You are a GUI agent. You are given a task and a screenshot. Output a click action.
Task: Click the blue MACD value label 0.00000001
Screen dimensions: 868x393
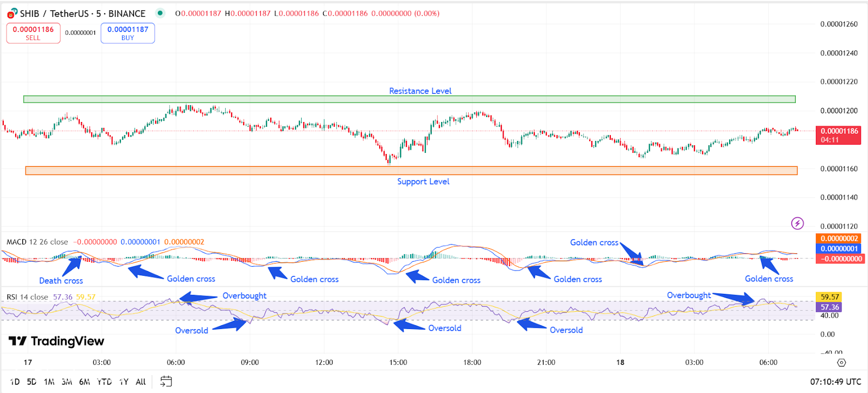(839, 249)
